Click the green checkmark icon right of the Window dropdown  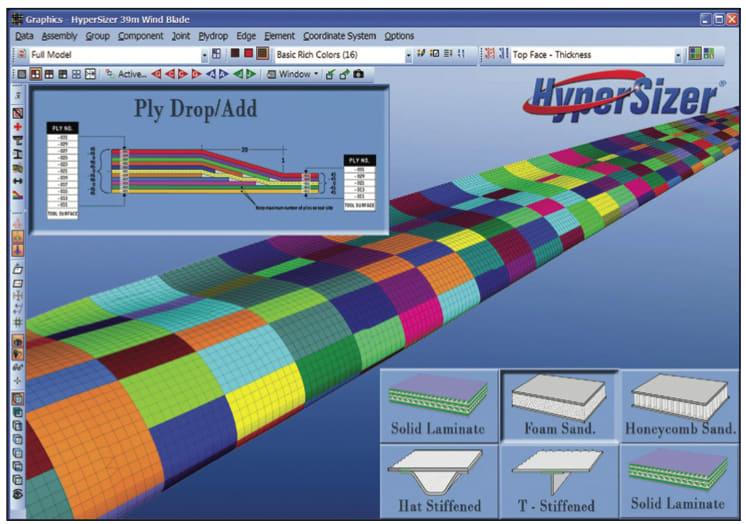coord(330,74)
